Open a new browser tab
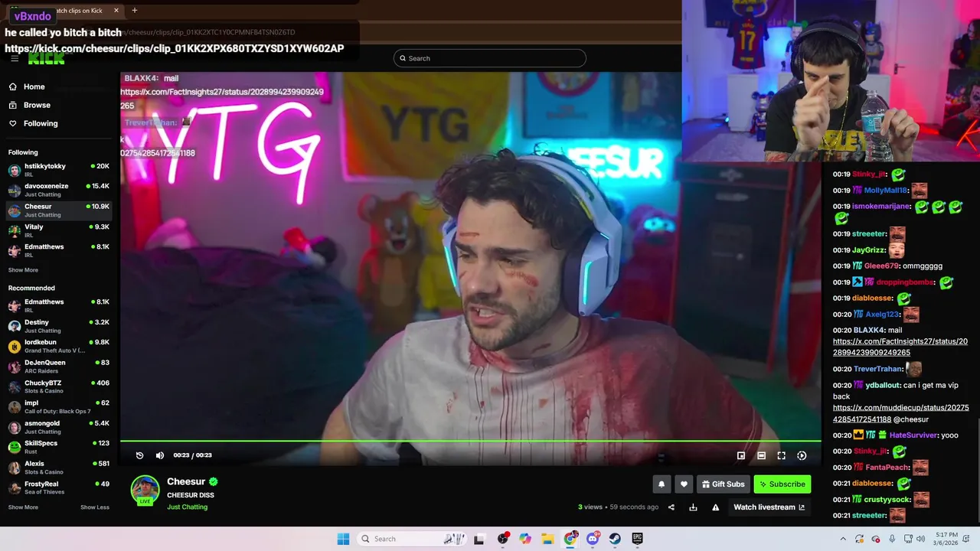The width and height of the screenshot is (980, 551). (135, 11)
